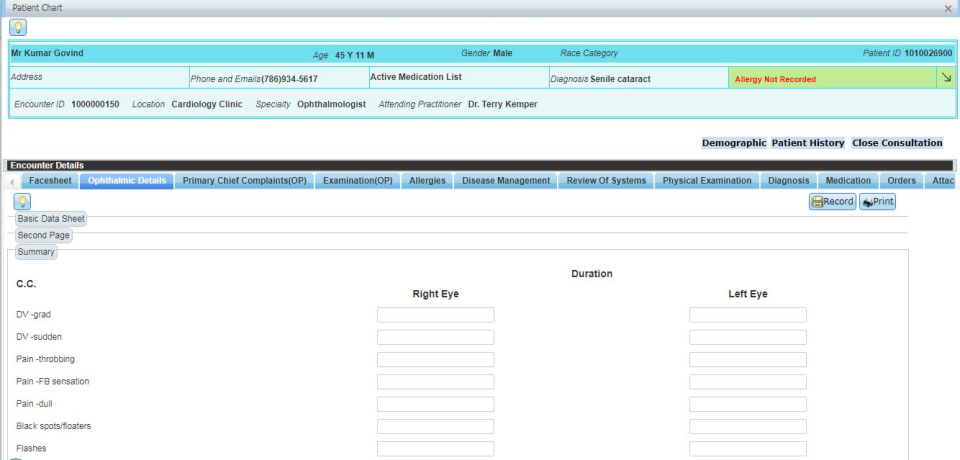Click Right Eye field for Pain -FB sensation

435,382
